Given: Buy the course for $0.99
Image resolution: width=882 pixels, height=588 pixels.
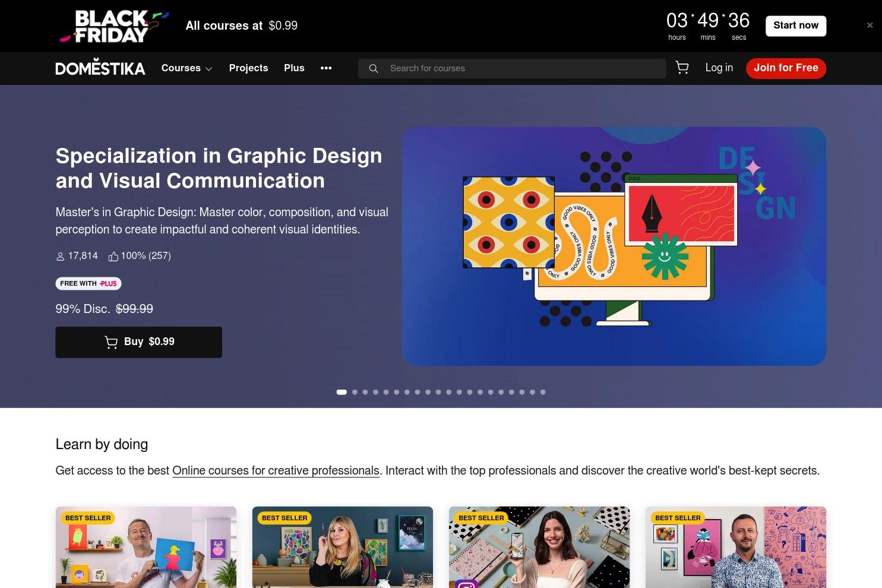Looking at the screenshot, I should (x=138, y=342).
